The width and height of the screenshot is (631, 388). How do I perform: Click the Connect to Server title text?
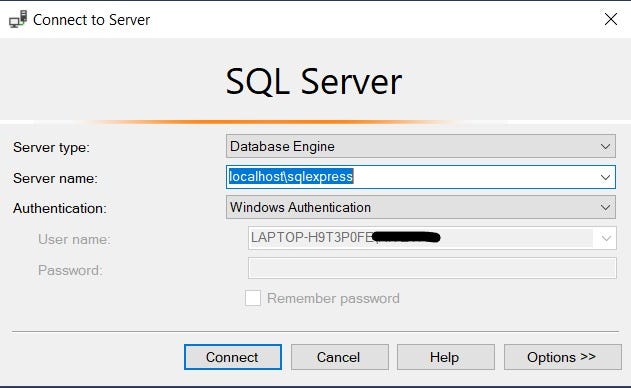tap(91, 20)
